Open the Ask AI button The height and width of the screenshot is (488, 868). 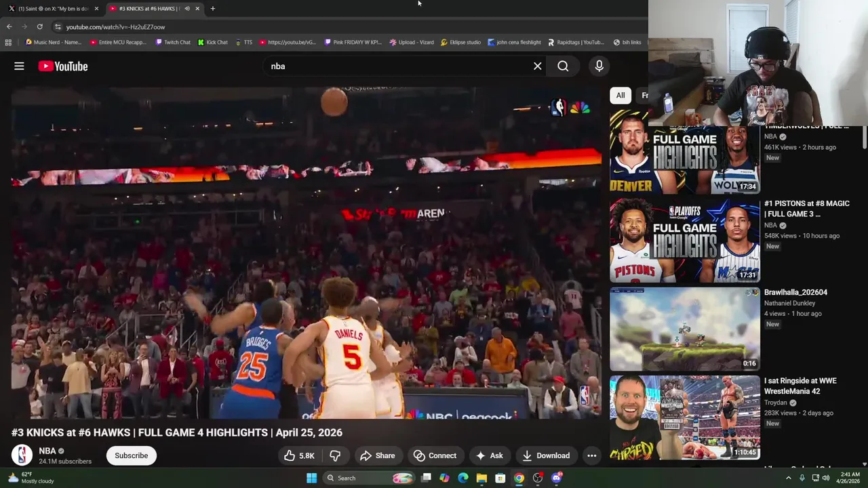[489, 455]
